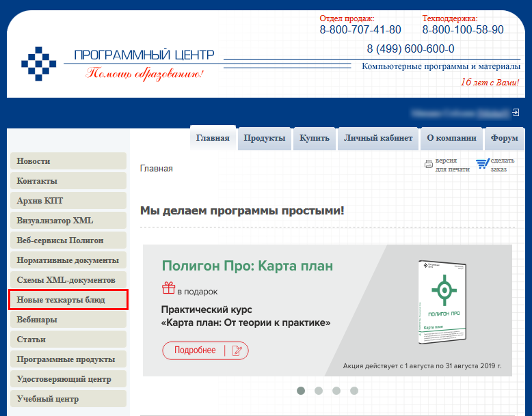Click the Главная breadcrumb link
Image resolution: width=532 pixels, height=416 pixels.
(156, 168)
